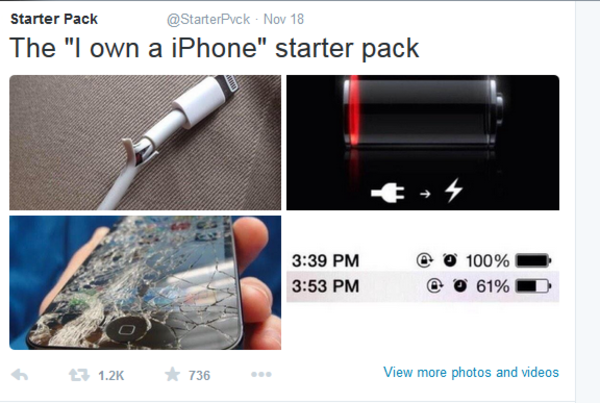The height and width of the screenshot is (403, 600).
Task: Click the rotation lock icon beside 61% row
Action: [435, 286]
